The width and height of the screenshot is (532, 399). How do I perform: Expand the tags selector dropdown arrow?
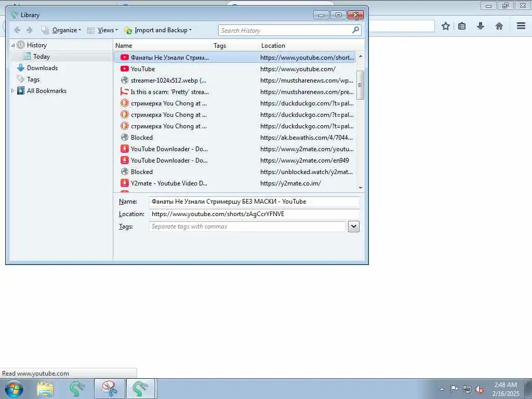point(353,227)
